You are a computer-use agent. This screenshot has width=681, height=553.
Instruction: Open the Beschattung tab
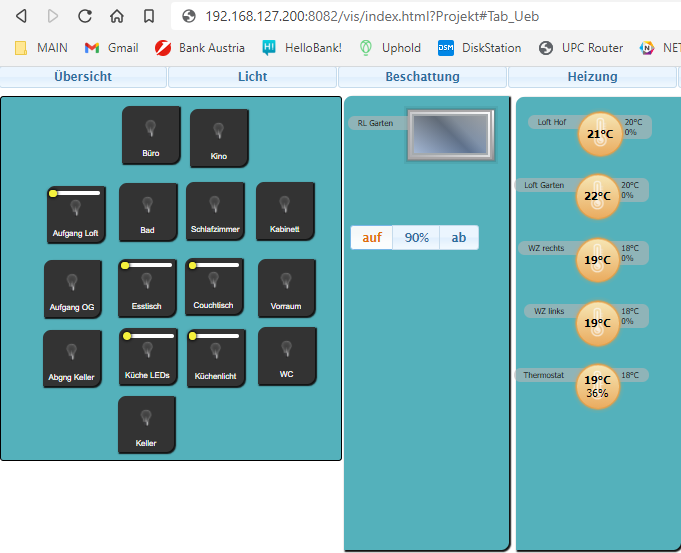point(423,77)
